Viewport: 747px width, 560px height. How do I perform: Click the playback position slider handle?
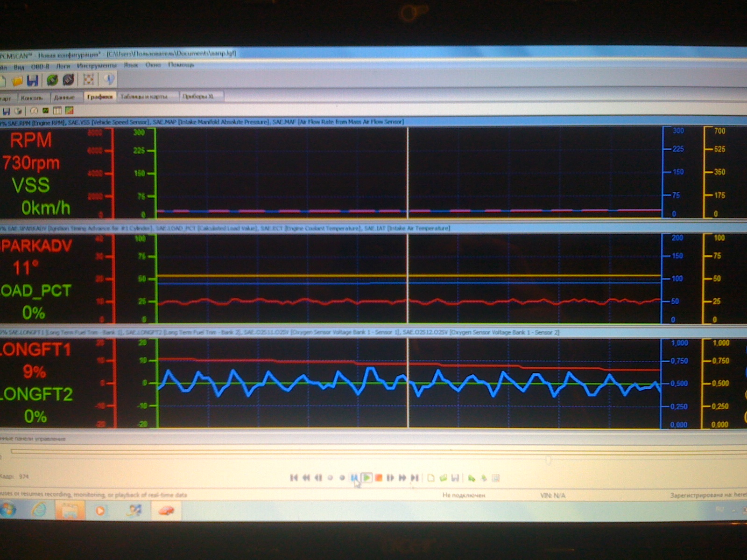[548, 460]
